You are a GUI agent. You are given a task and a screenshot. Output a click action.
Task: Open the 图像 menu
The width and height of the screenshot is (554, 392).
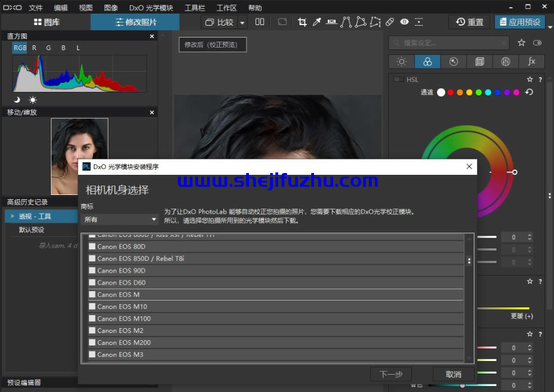(111, 8)
